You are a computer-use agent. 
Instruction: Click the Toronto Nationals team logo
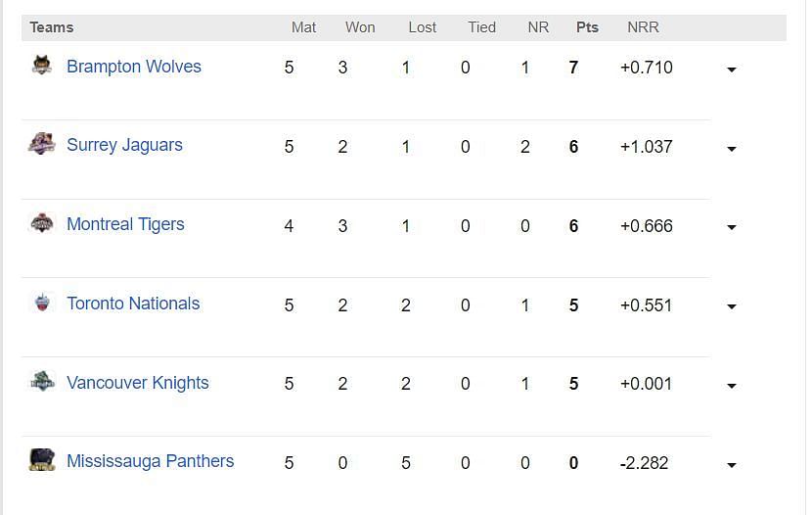42,303
